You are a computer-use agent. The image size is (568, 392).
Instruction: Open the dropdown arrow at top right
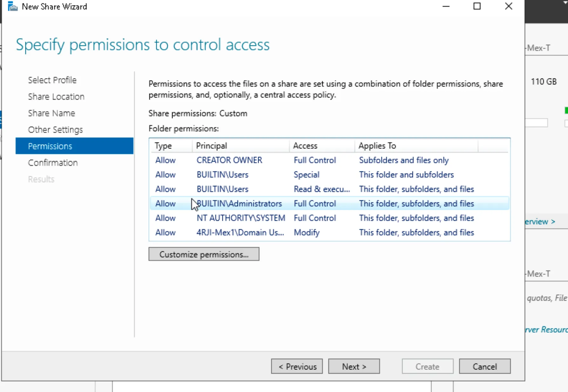[x=565, y=3]
